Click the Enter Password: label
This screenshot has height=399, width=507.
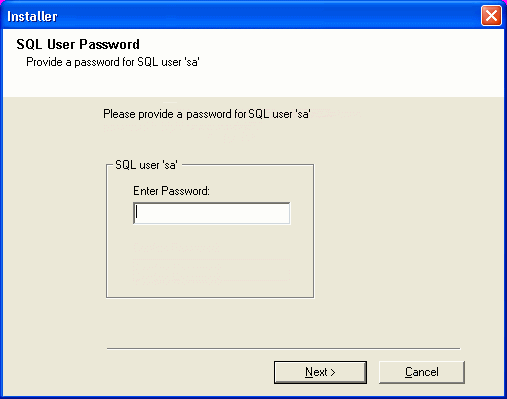coord(171,191)
